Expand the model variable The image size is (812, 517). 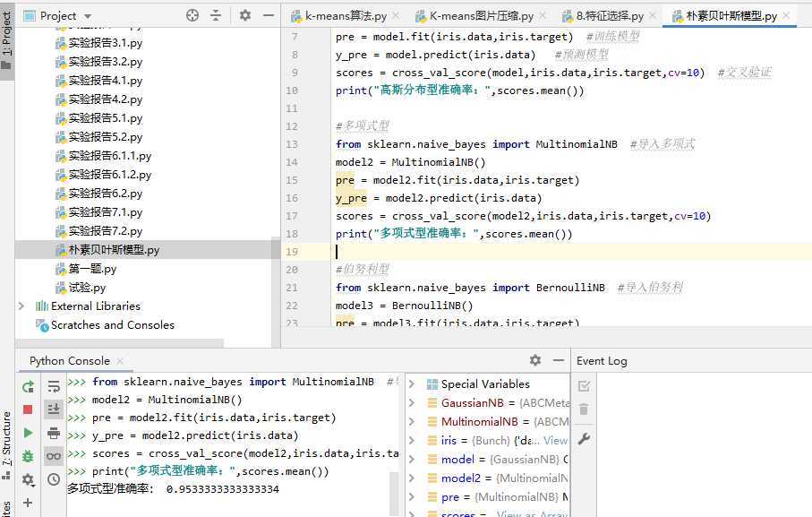[x=412, y=460]
